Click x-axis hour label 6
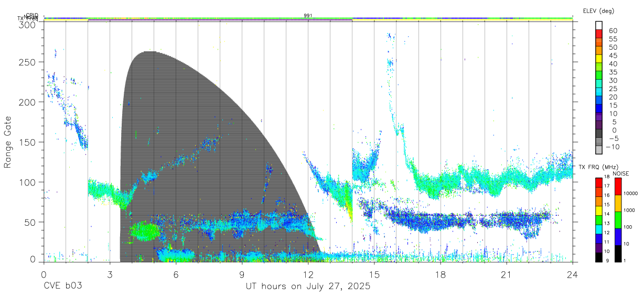 click(x=176, y=274)
